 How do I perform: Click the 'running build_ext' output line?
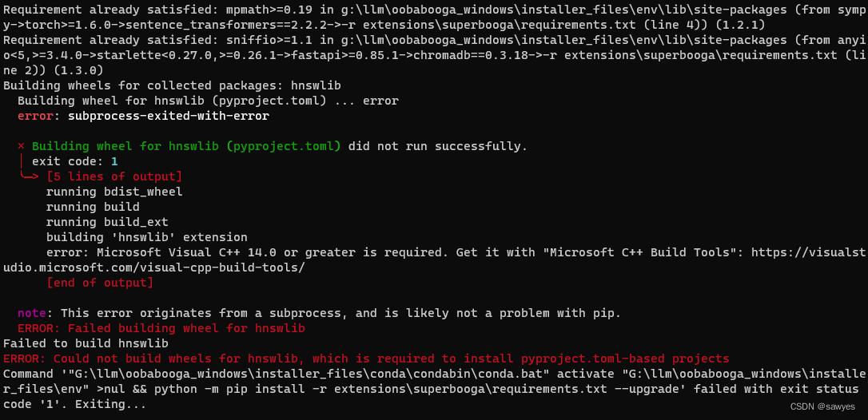coord(107,223)
